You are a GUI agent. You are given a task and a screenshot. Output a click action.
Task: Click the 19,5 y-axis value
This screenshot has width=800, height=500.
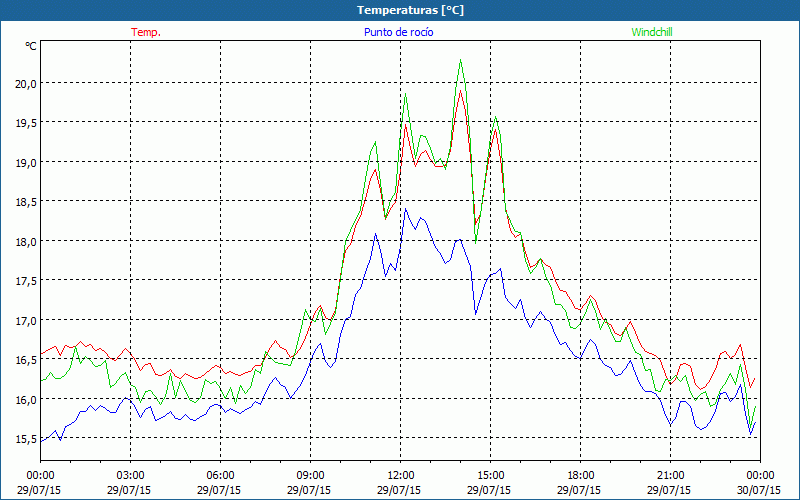click(26, 122)
